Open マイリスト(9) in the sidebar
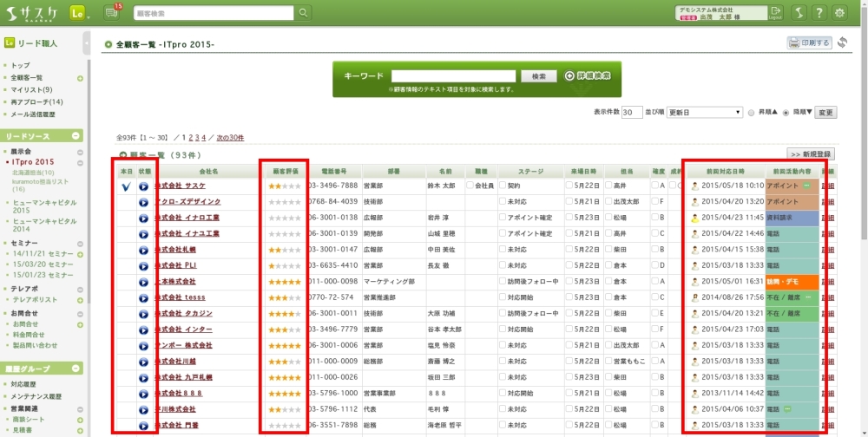 coord(31,90)
